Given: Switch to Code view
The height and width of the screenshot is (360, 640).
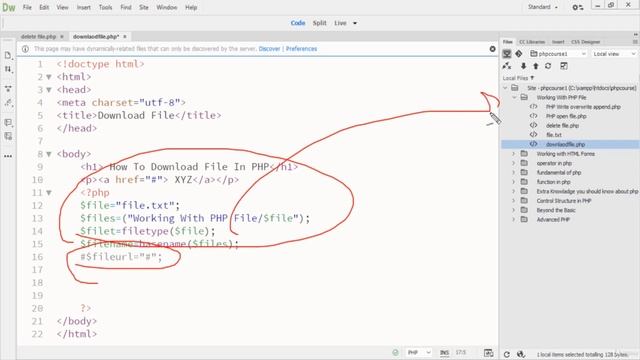Looking at the screenshot, I should click(x=298, y=23).
